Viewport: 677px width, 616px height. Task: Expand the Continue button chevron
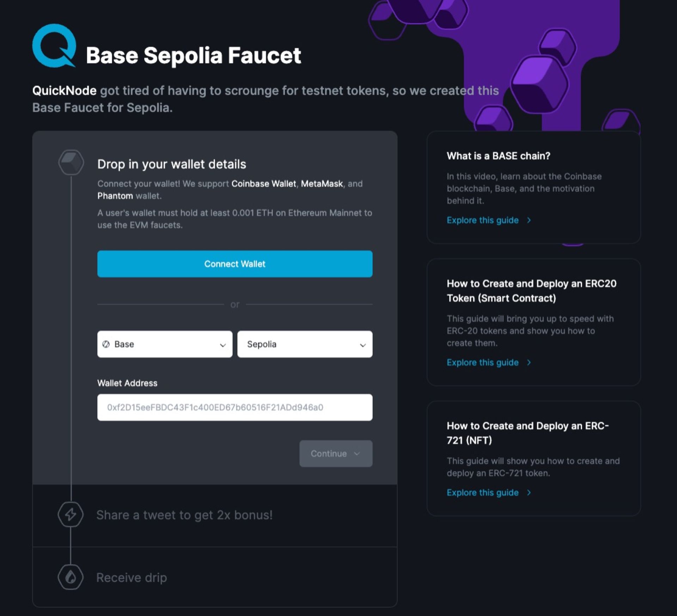click(357, 453)
